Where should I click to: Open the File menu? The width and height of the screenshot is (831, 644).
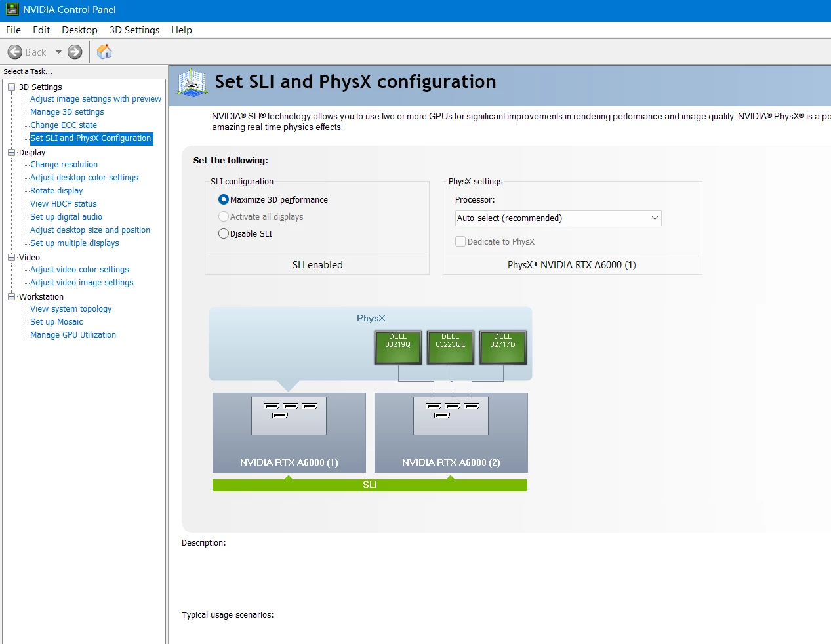click(x=13, y=30)
